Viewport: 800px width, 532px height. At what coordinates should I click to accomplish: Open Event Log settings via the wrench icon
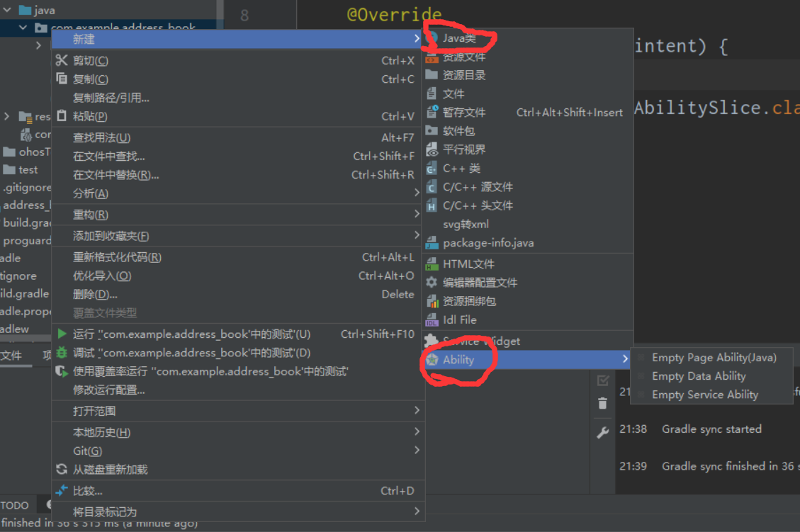pyautogui.click(x=603, y=432)
